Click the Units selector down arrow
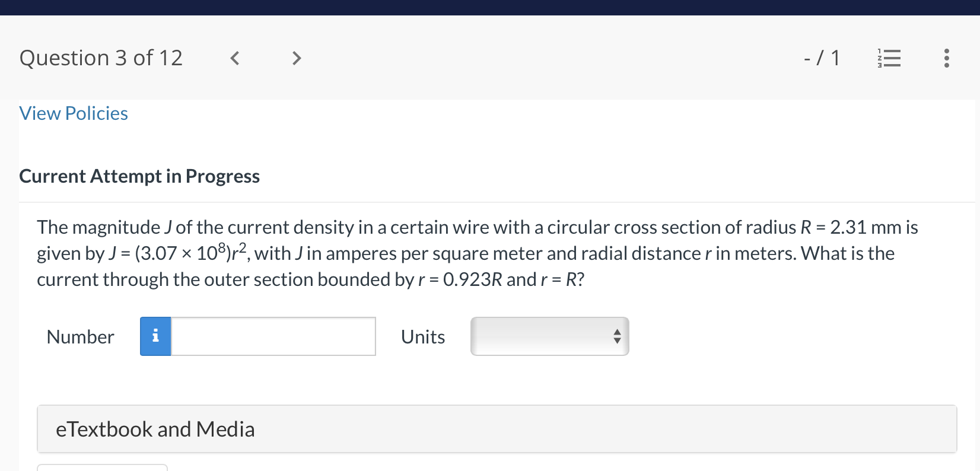This screenshot has width=980, height=471. (617, 341)
